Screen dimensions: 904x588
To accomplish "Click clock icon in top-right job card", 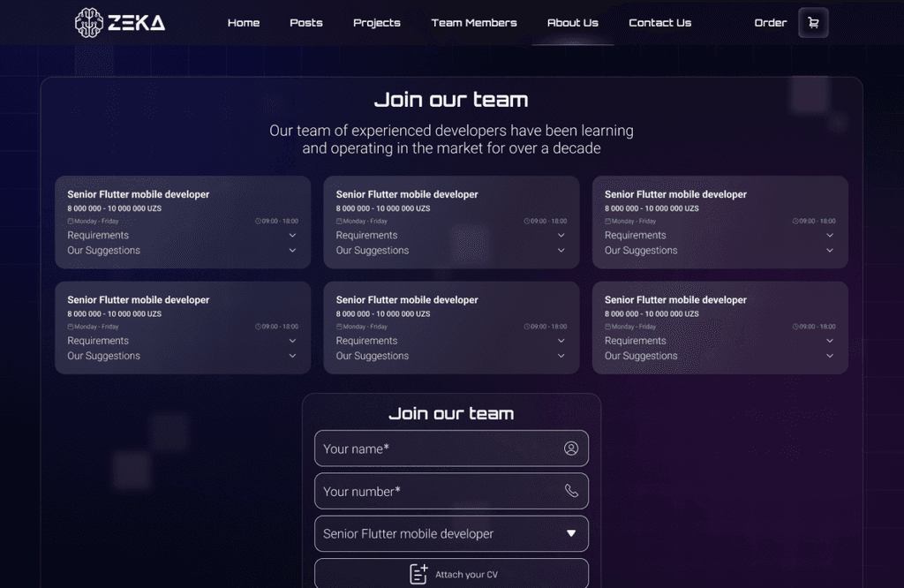I will pos(795,222).
